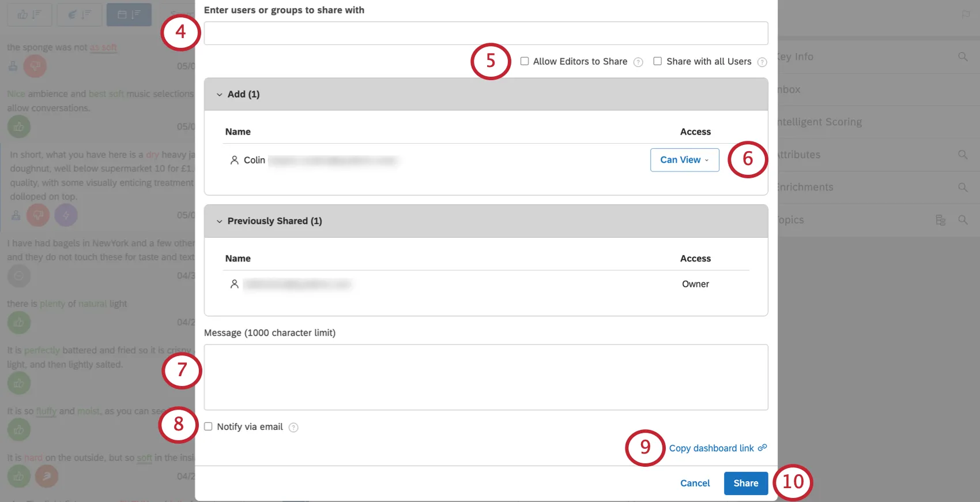This screenshot has width=980, height=502.
Task: Open the Can View access dropdown for Colin
Action: pos(684,160)
